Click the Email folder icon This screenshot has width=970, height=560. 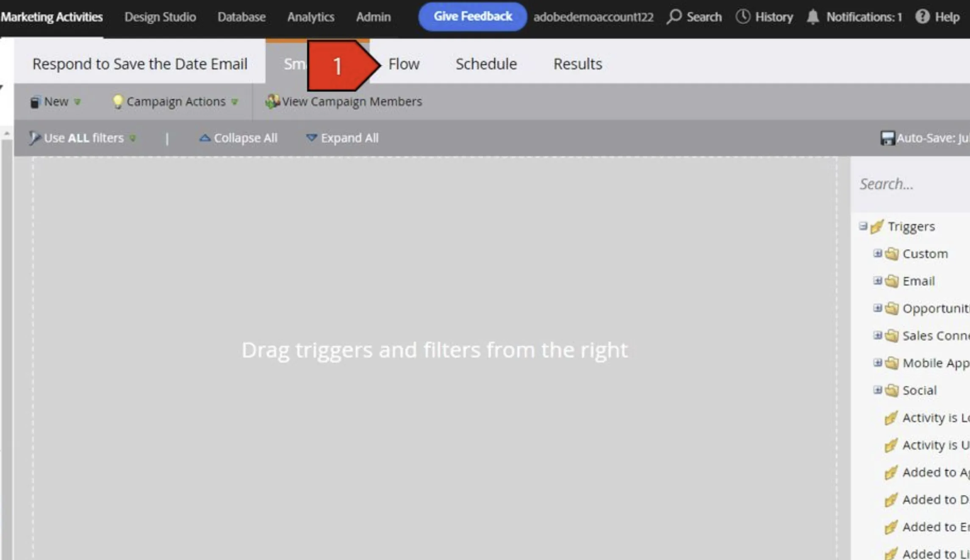point(892,281)
